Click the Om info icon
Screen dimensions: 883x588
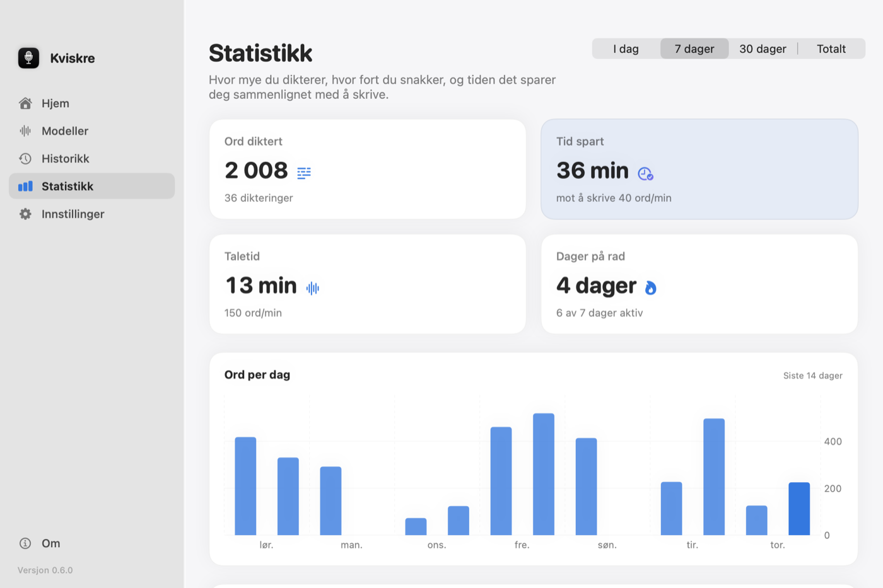(x=25, y=543)
